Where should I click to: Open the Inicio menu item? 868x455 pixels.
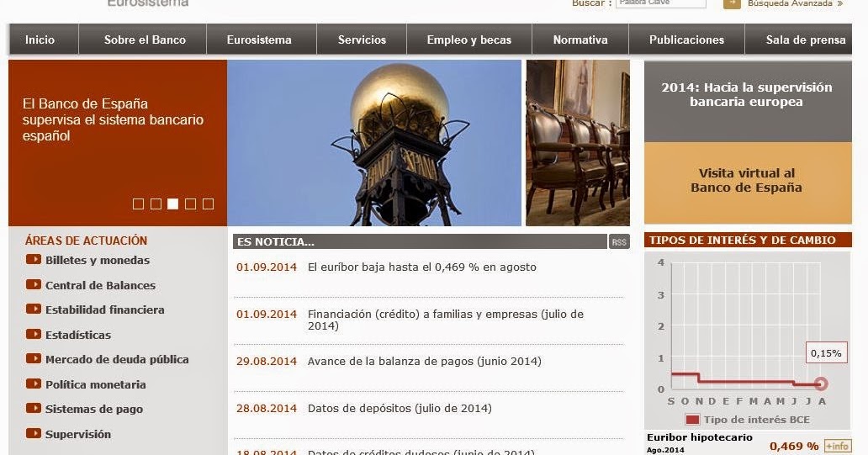point(40,40)
